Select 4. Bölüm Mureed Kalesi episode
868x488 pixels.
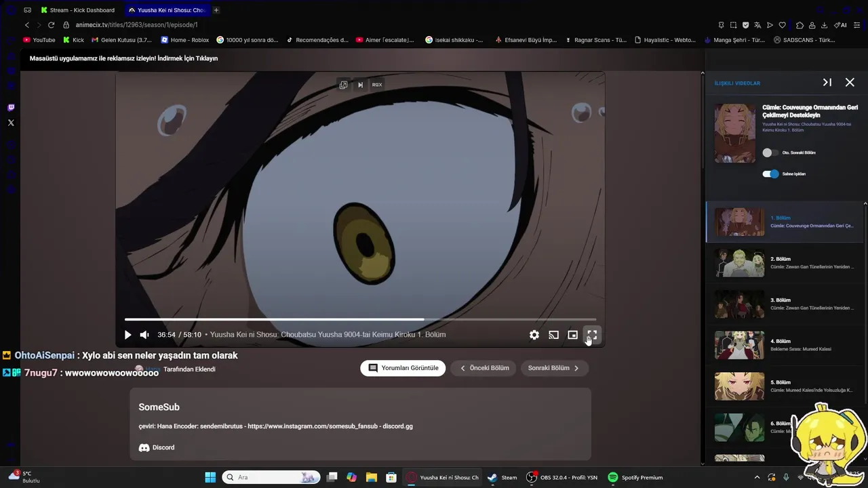pyautogui.click(x=785, y=345)
